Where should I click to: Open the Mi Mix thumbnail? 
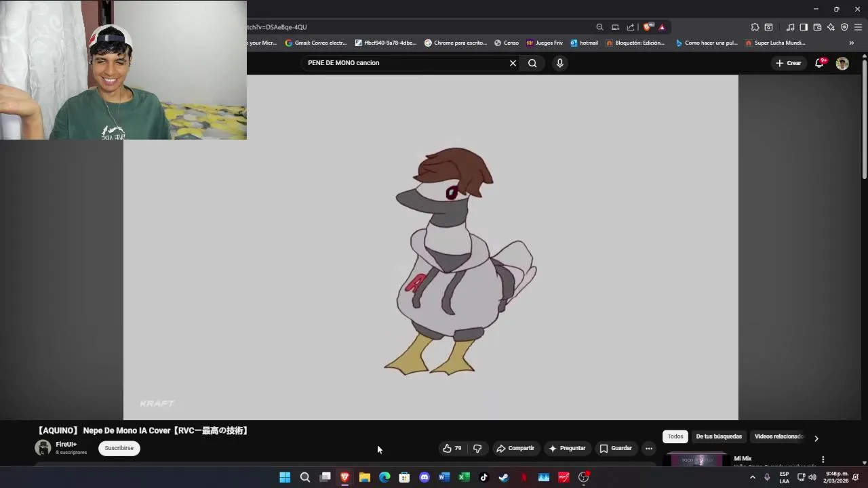click(697, 460)
